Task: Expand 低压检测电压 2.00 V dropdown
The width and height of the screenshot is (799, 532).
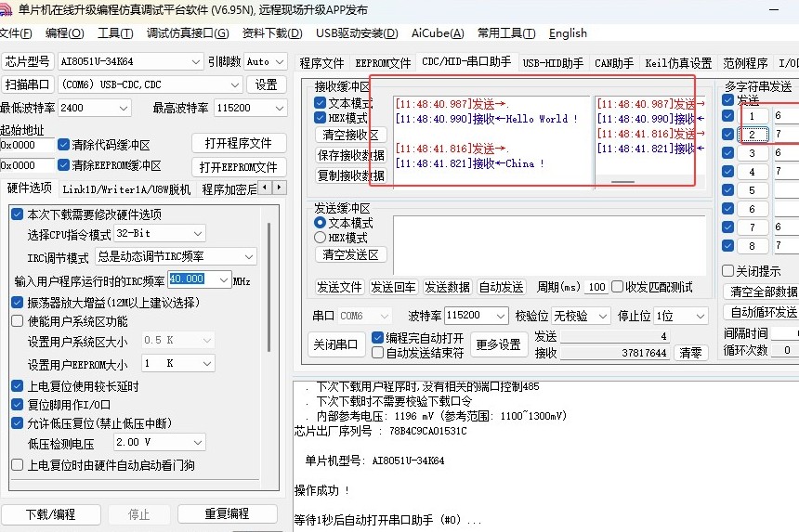Action: tap(198, 442)
